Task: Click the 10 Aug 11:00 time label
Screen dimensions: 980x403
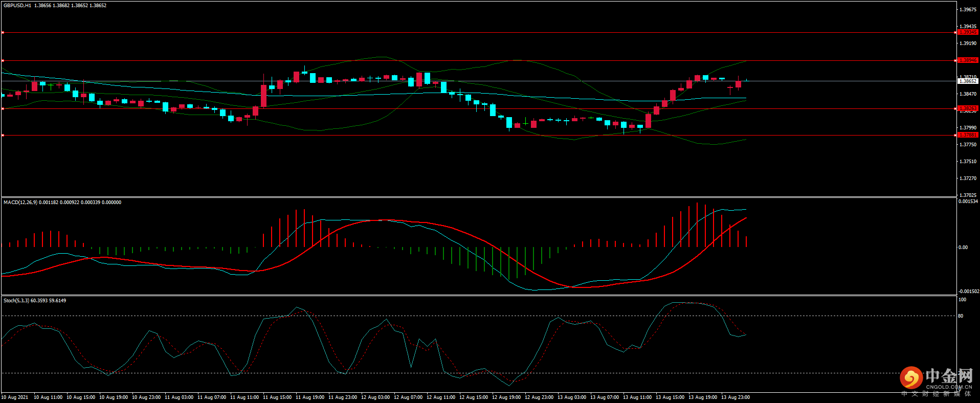Action: click(48, 397)
